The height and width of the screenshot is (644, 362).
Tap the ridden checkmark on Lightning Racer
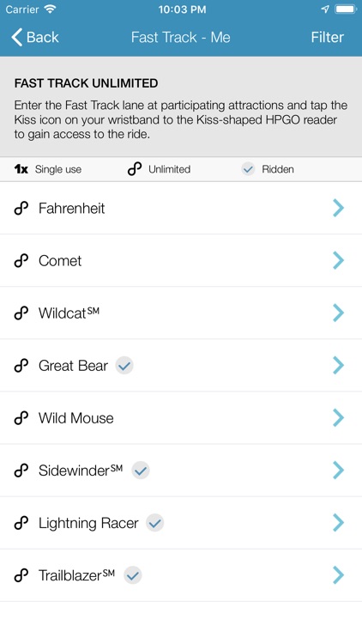click(x=154, y=523)
